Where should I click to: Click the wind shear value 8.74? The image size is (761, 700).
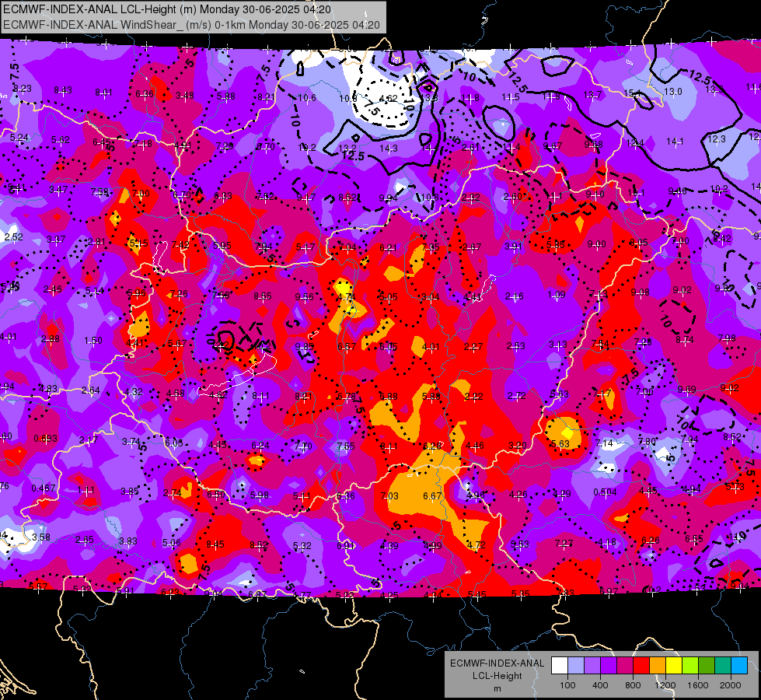tap(684, 340)
